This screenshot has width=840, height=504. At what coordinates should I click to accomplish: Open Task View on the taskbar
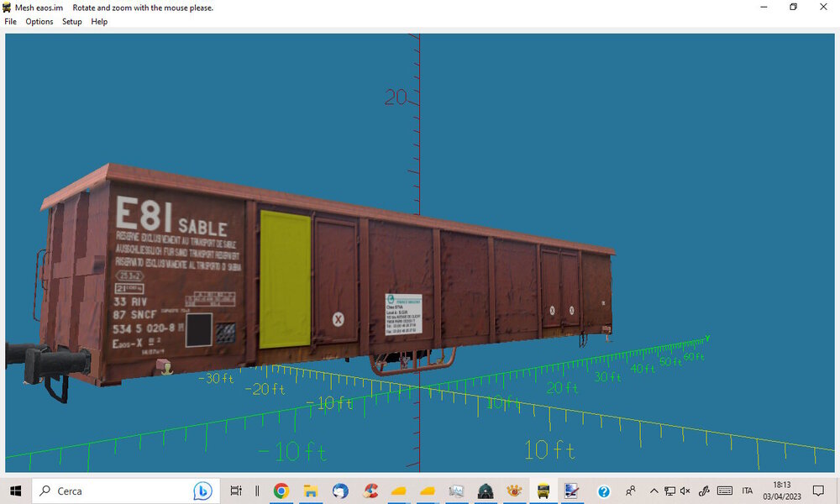[x=236, y=491]
